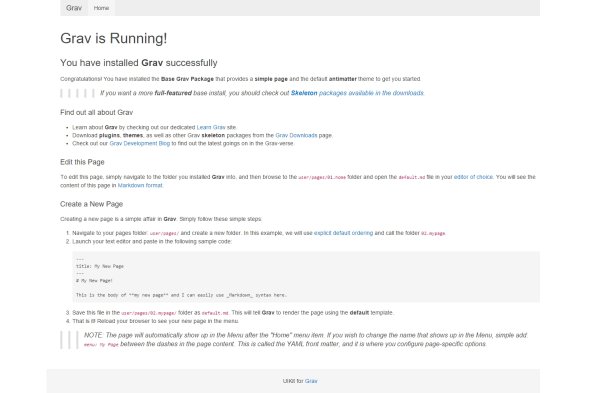Click the 'Congratulations!' intro paragraph
Image resolution: width=600 pixels, height=393 pixels.
[240, 79]
